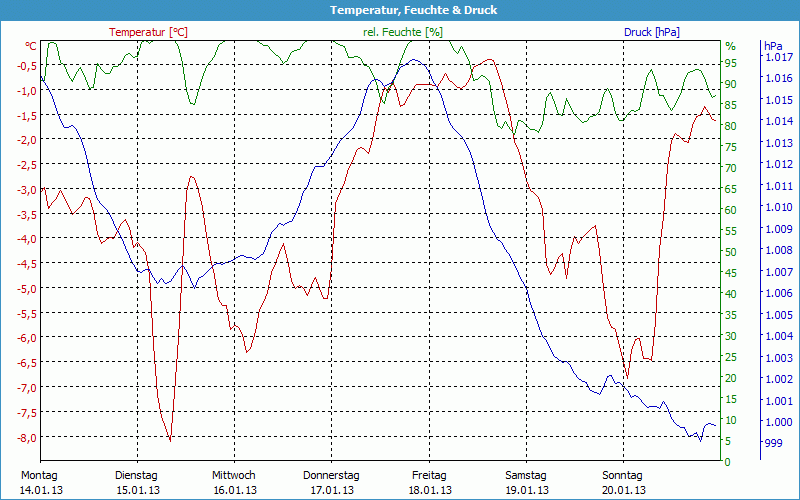Click the '-0,5' temperature axis value
800x500 pixels.
tap(27, 65)
